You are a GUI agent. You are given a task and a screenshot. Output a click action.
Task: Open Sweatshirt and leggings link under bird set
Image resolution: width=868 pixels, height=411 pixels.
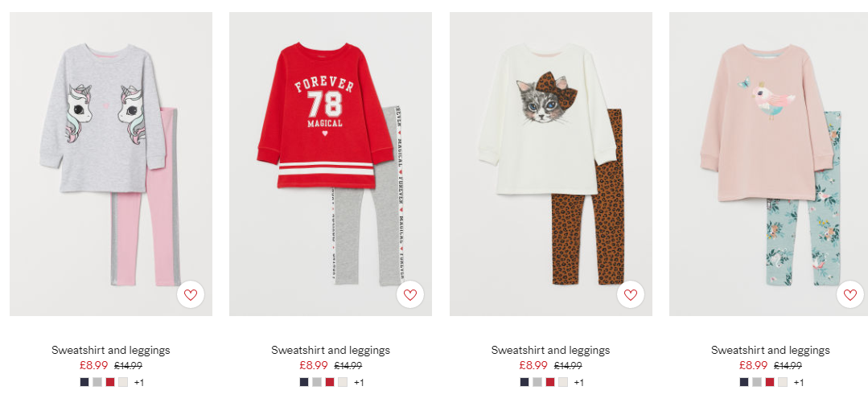pos(771,350)
